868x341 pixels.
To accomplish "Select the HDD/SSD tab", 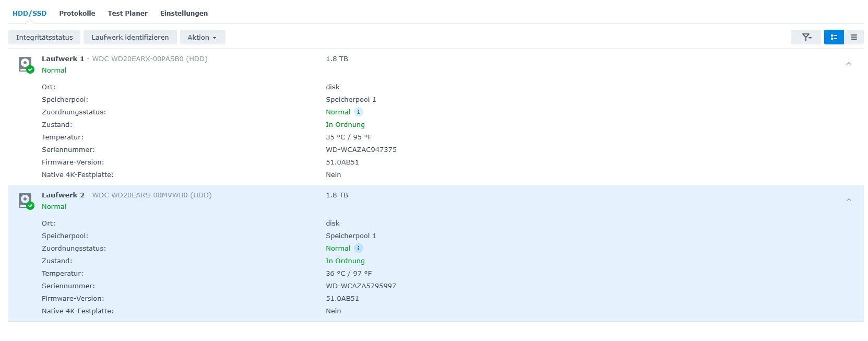I will coord(29,13).
